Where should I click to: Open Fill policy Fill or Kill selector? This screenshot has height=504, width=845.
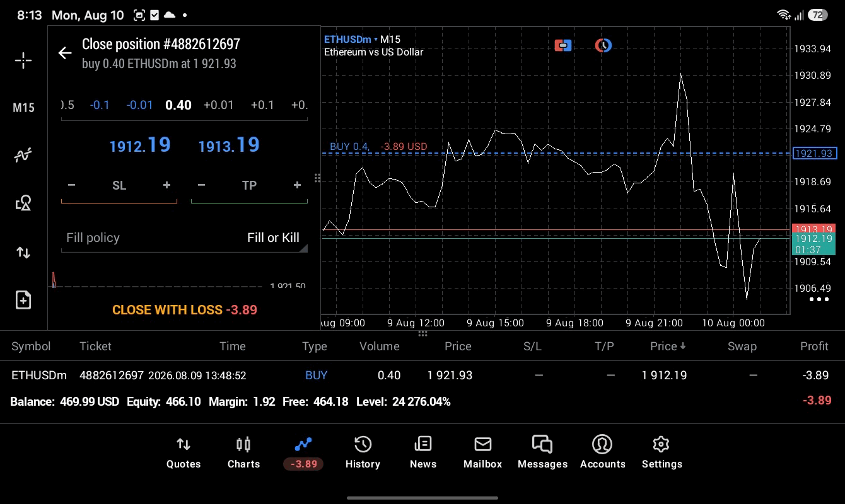tap(184, 238)
